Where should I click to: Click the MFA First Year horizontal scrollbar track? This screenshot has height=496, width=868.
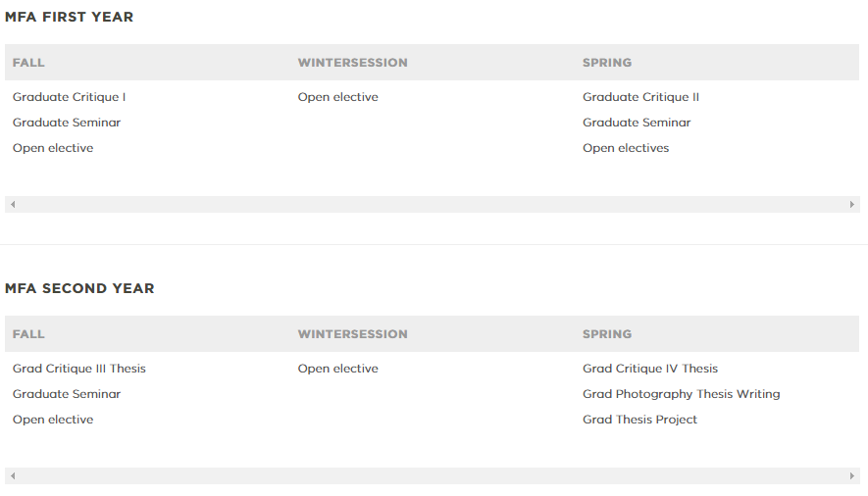[433, 205]
